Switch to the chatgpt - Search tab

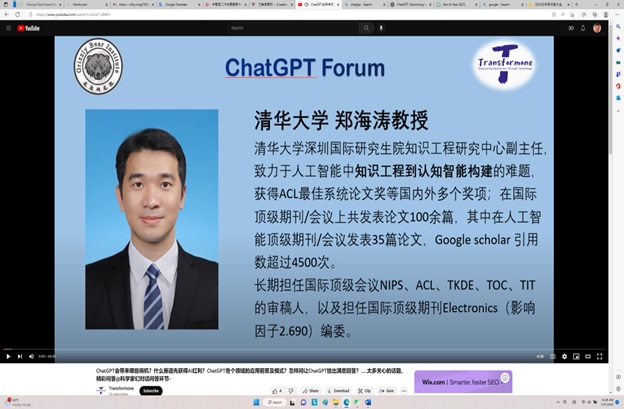(x=364, y=4)
